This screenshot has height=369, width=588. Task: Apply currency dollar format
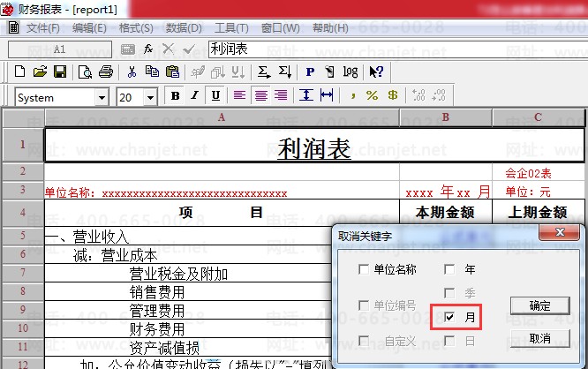(393, 95)
